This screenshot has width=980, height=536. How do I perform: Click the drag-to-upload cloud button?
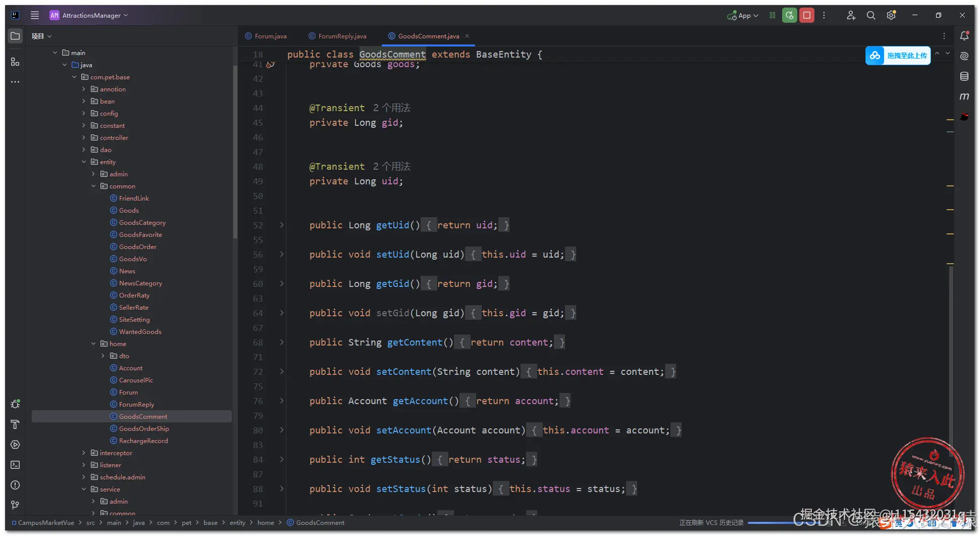pyautogui.click(x=898, y=56)
